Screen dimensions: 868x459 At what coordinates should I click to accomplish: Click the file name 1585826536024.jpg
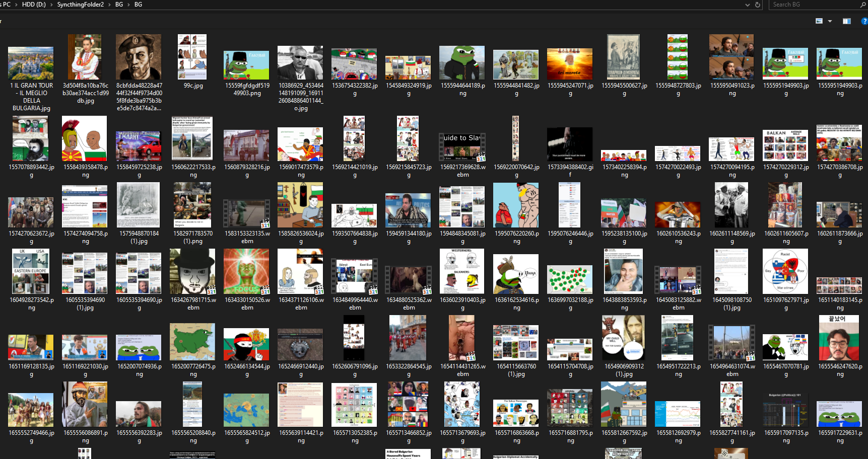coord(301,238)
